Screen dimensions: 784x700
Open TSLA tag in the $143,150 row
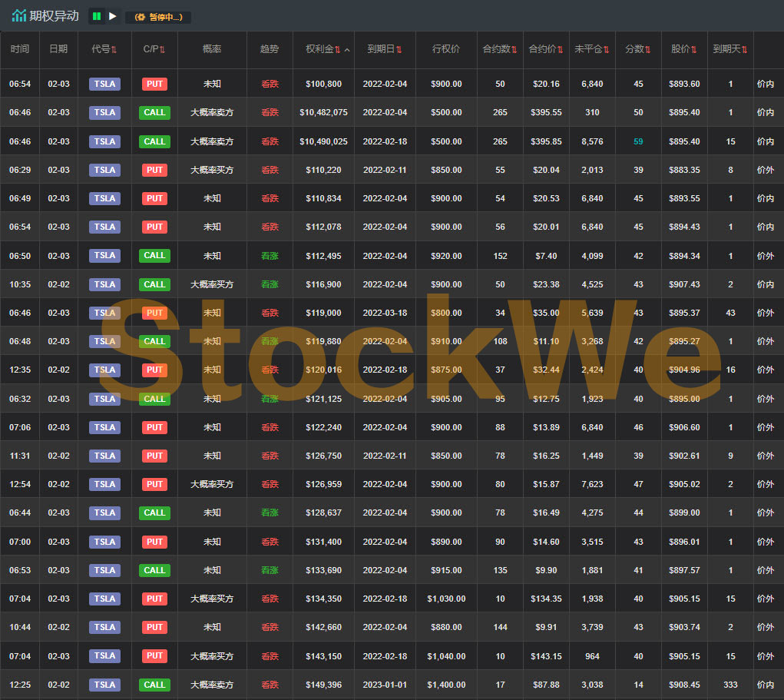tap(104, 656)
